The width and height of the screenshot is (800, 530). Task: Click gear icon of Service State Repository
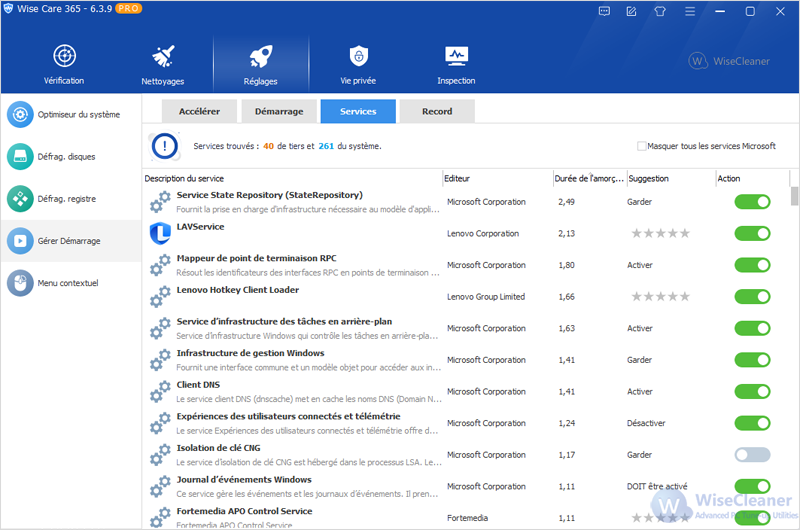[160, 202]
